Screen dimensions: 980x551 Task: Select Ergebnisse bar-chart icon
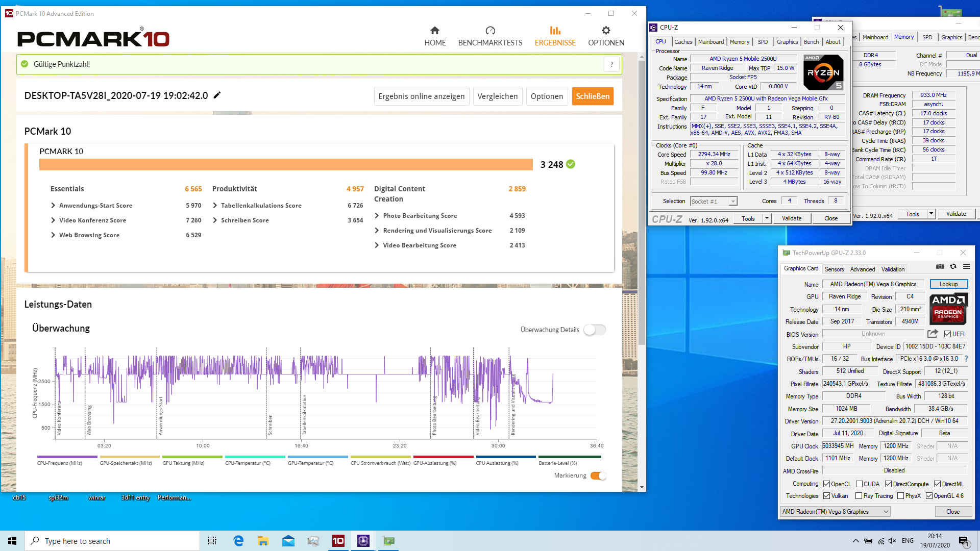click(x=555, y=31)
